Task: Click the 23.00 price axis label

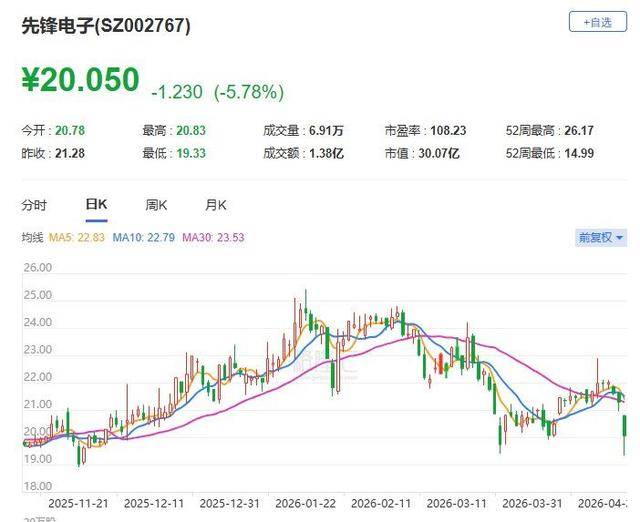Action: coord(38,350)
